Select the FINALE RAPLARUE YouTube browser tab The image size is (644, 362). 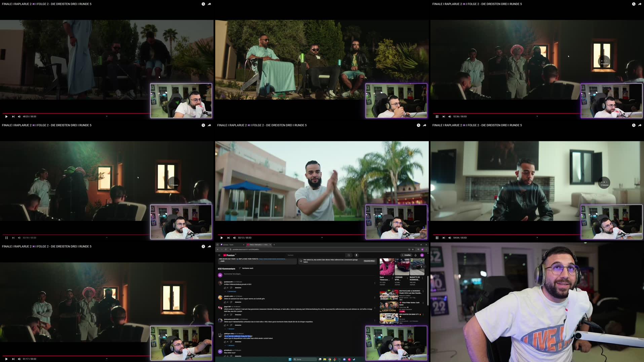tap(258, 245)
